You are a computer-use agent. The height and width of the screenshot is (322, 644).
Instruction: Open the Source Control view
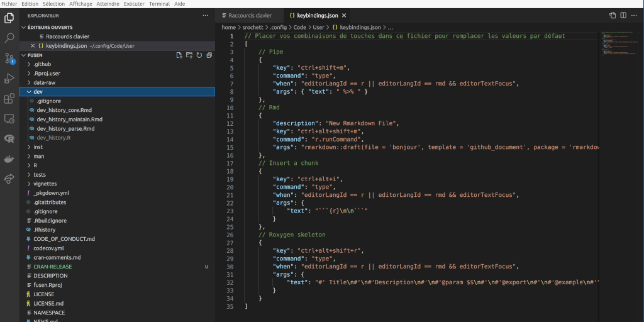(x=9, y=58)
